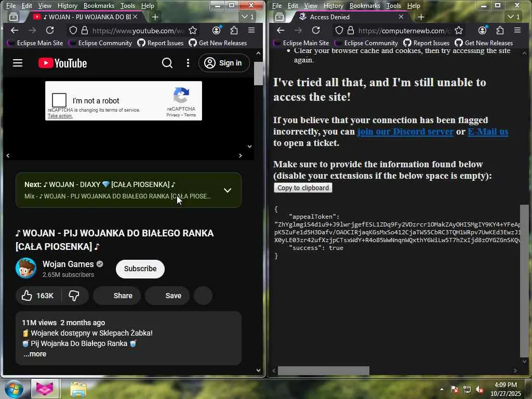Screen dimensions: 532x399
Task: Open extensions icon in Access Denied window
Action: pos(500,31)
